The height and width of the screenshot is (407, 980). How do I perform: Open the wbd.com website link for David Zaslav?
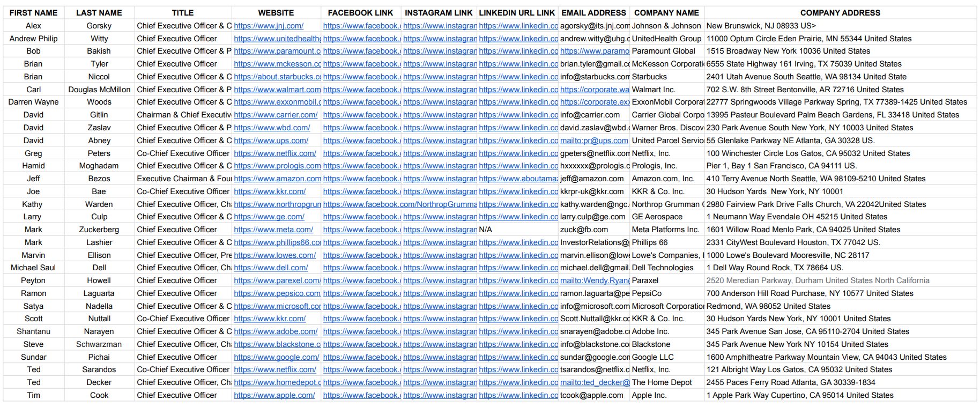pos(272,128)
